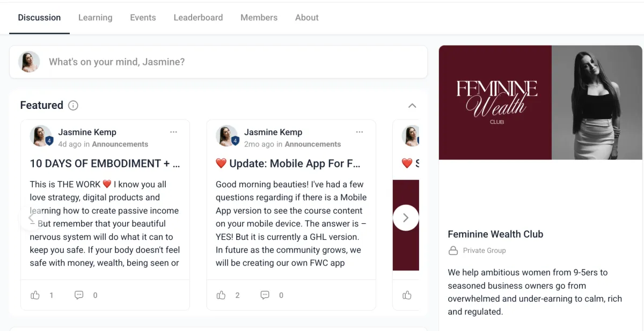This screenshot has width=644, height=331.
Task: Switch to the Learning tab
Action: click(96, 18)
